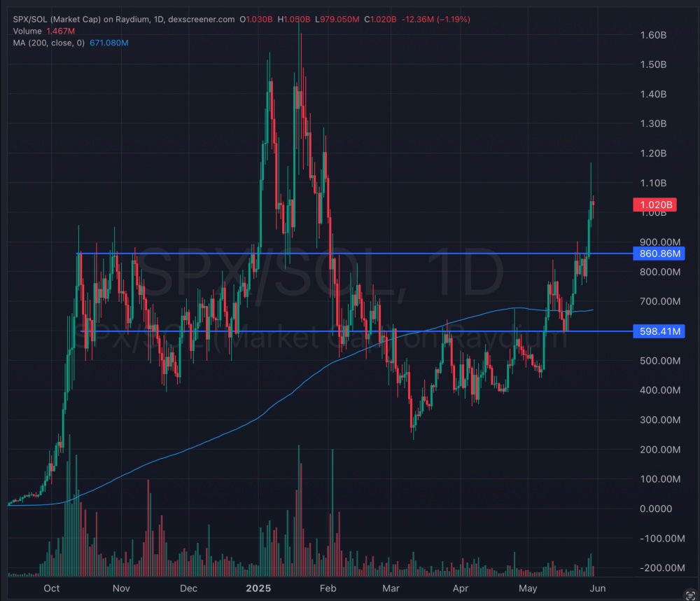Viewport: 700px width, 601px height.
Task: Click the 900.00M price axis label
Action: [x=660, y=242]
